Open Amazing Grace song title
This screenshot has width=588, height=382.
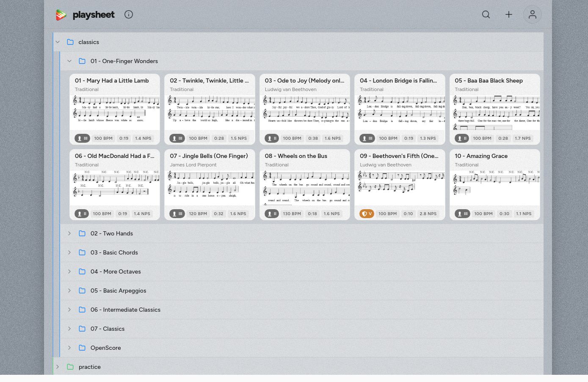pyautogui.click(x=481, y=156)
